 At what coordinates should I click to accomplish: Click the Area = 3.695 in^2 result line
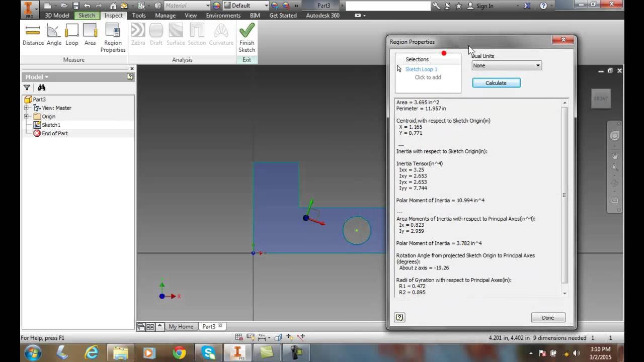[418, 102]
